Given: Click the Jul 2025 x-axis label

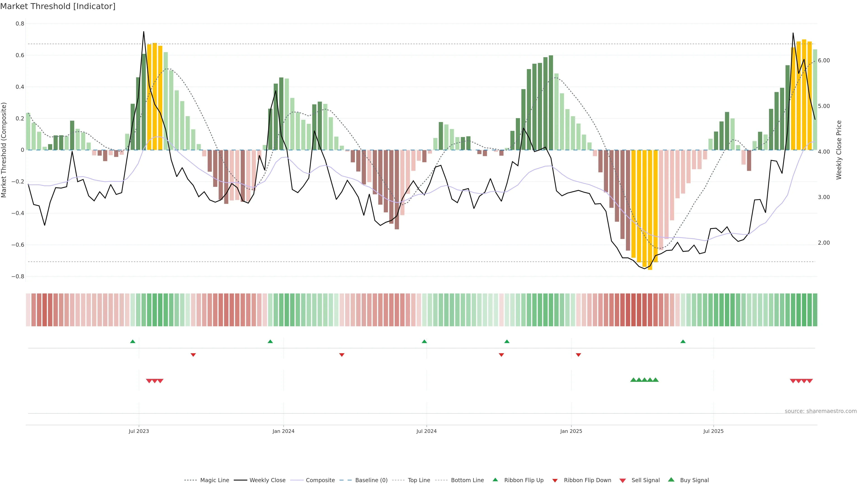Looking at the screenshot, I should 713,431.
